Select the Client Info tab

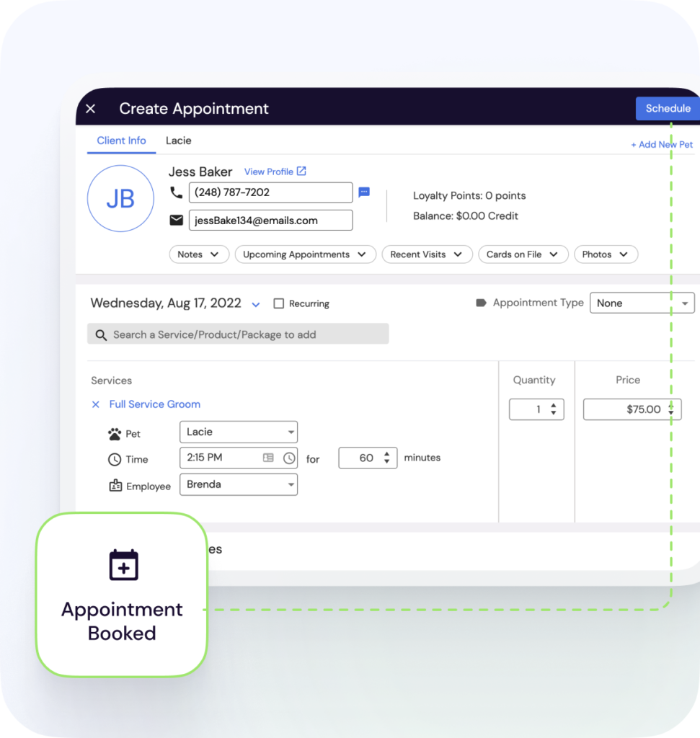(121, 141)
